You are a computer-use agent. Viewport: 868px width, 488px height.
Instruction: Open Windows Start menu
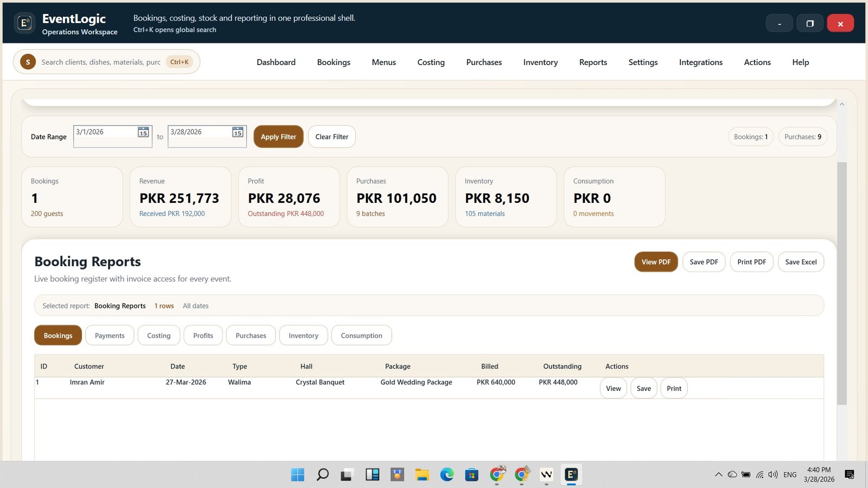click(x=298, y=475)
